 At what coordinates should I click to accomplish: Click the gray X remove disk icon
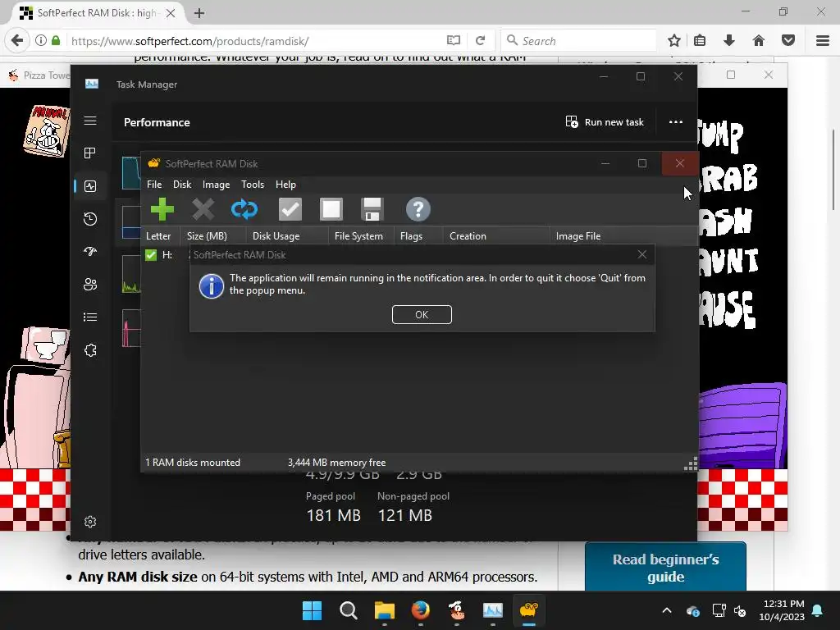pos(203,209)
